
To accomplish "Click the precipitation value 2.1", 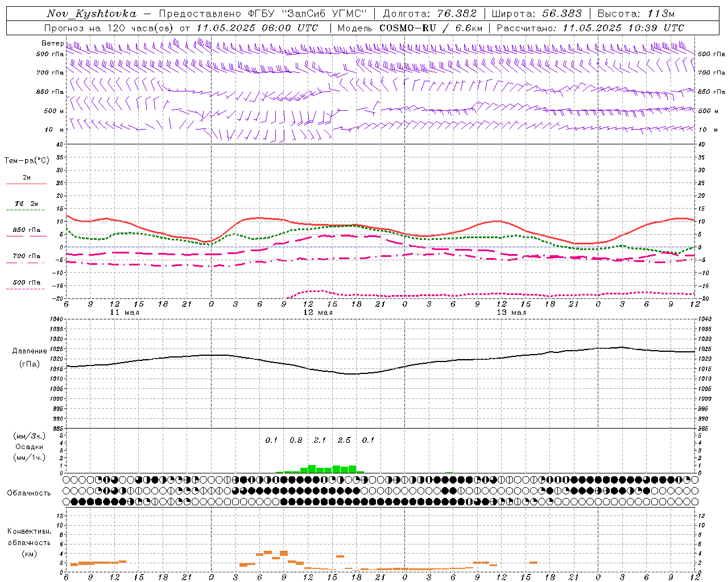I will pyautogui.click(x=320, y=440).
